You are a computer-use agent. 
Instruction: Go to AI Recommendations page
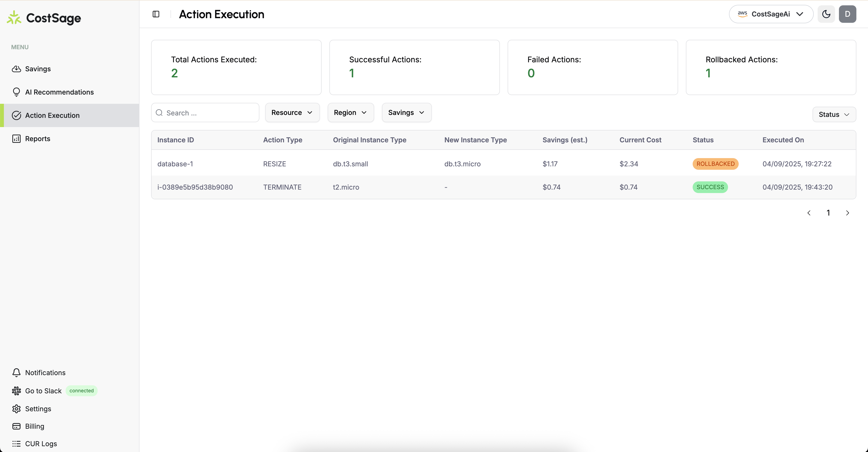pos(59,92)
